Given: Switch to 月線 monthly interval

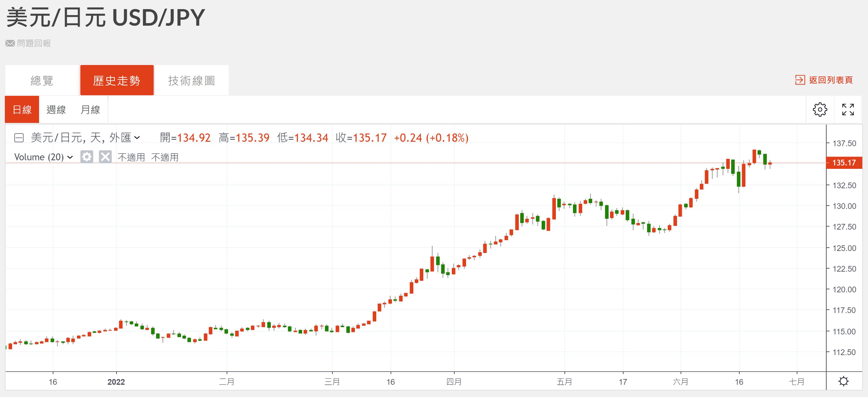Looking at the screenshot, I should [90, 110].
